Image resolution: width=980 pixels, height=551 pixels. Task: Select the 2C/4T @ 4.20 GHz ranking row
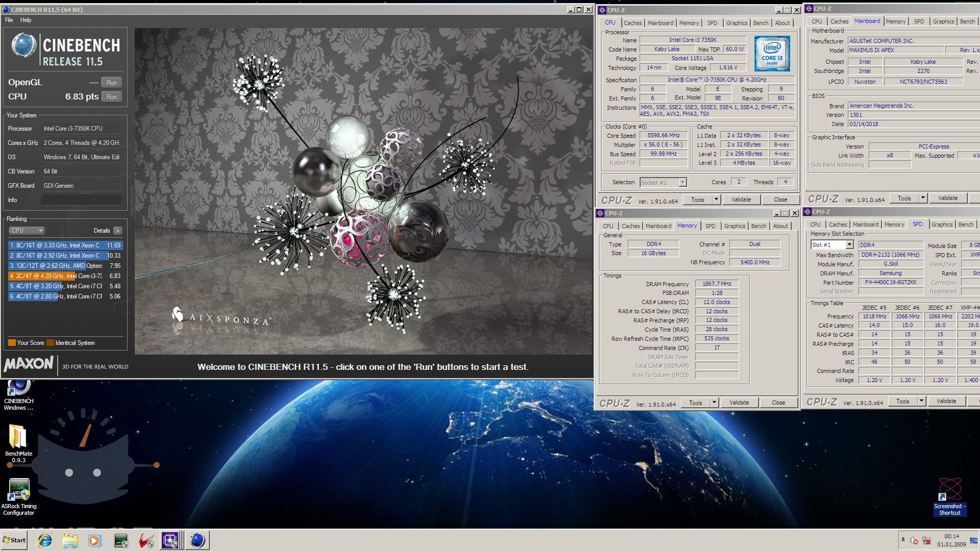coord(65,276)
